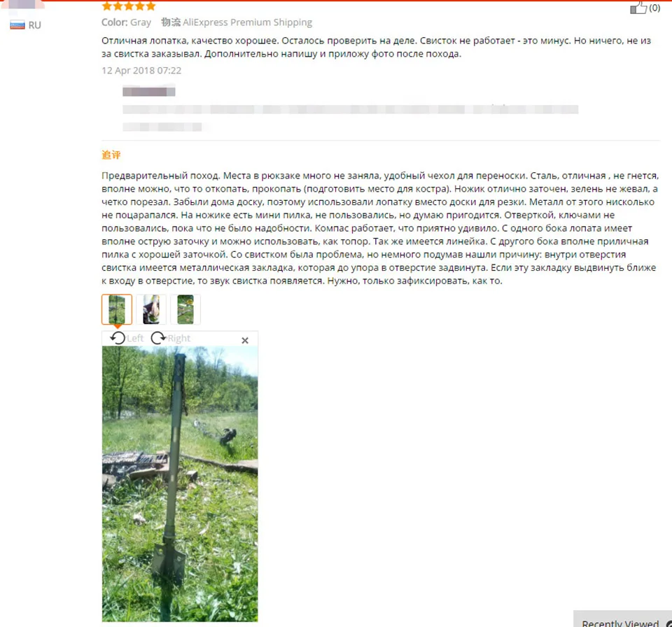
Task: Click the Right rotate text label
Action: 178,338
